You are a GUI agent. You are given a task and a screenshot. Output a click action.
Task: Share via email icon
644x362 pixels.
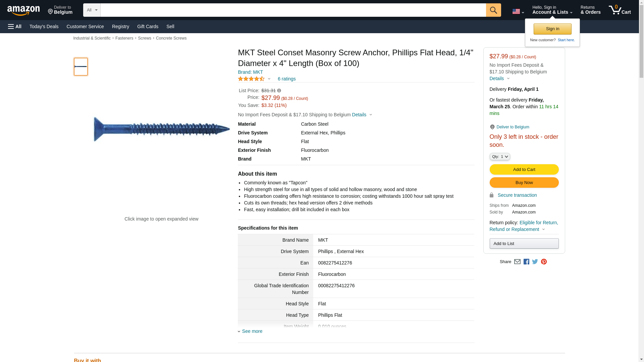pos(517,262)
